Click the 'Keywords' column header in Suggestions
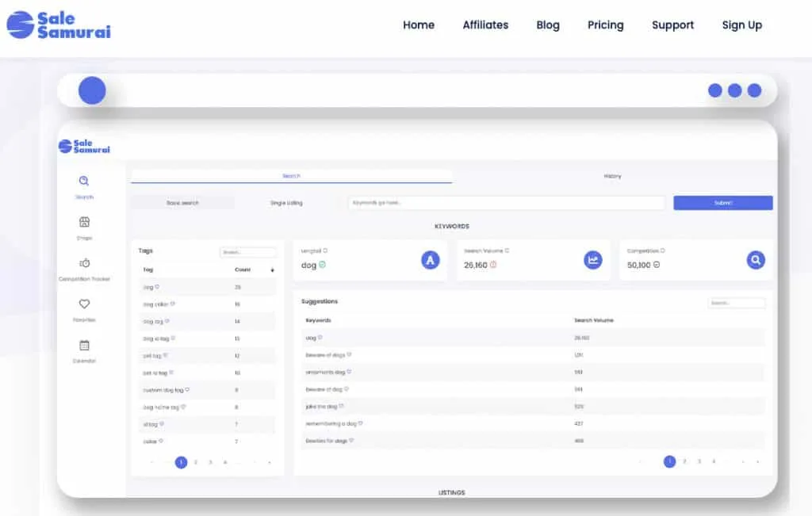 pos(318,320)
